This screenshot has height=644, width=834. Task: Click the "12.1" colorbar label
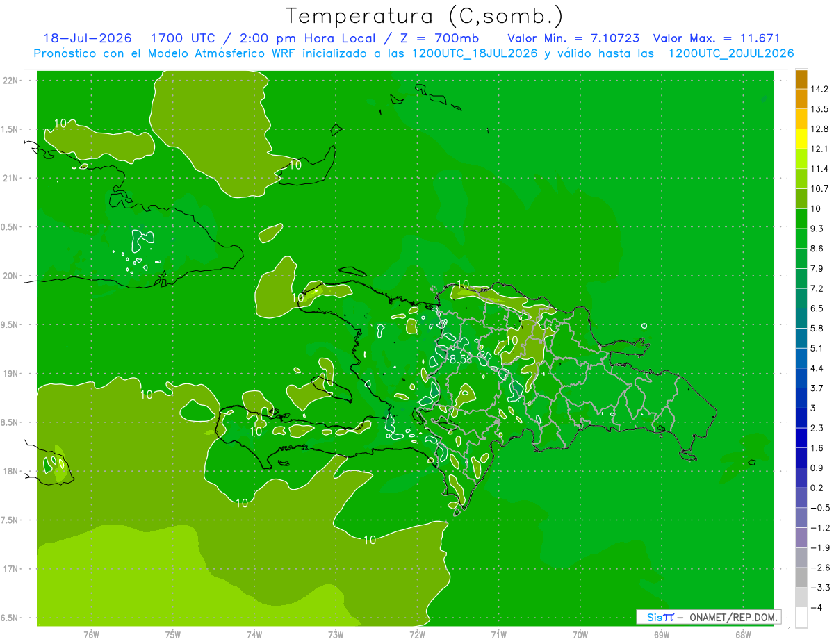[x=819, y=149]
